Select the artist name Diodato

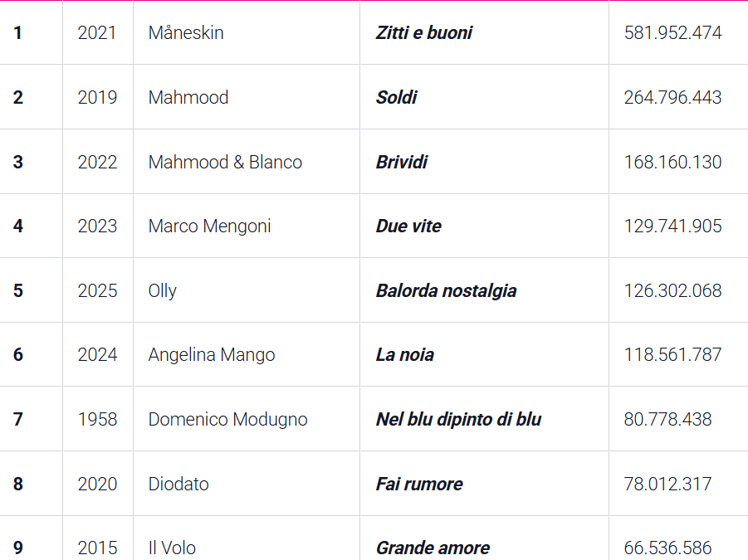tap(178, 485)
